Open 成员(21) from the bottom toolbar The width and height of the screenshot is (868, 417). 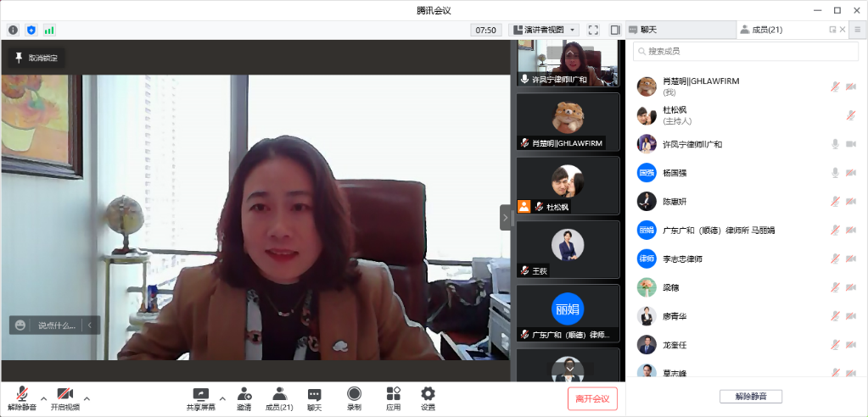pyautogui.click(x=279, y=398)
